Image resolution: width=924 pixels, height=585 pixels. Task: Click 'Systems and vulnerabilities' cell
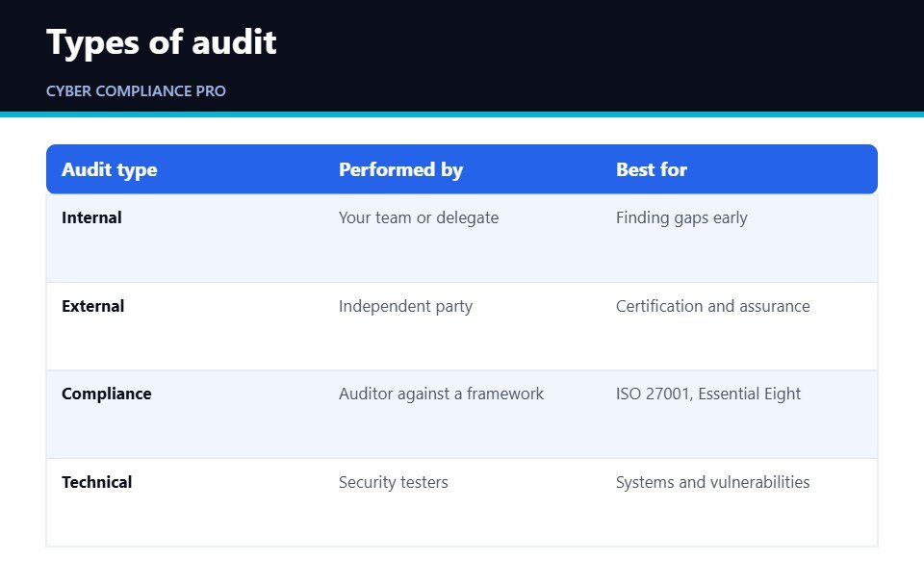[x=712, y=482]
